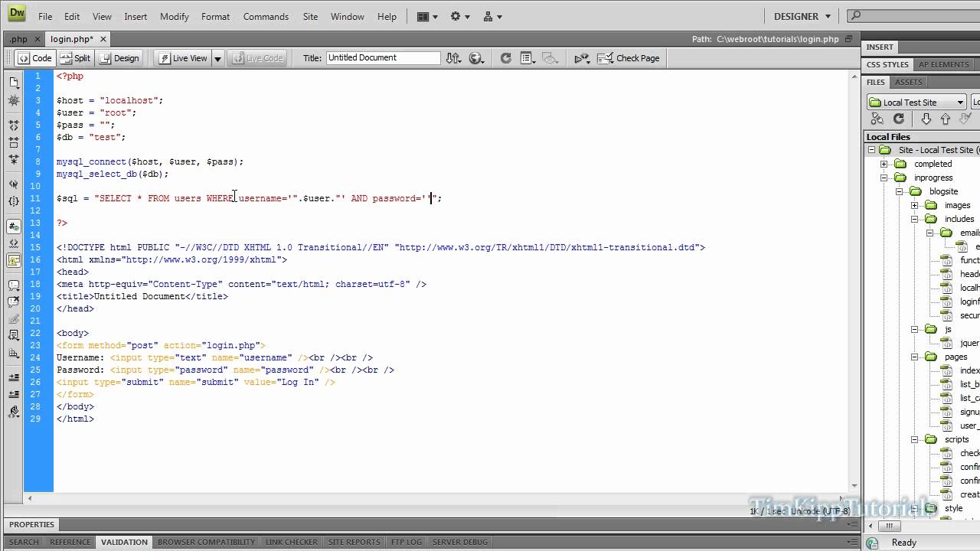Open the SERVER DEBUG tab

pyautogui.click(x=459, y=542)
